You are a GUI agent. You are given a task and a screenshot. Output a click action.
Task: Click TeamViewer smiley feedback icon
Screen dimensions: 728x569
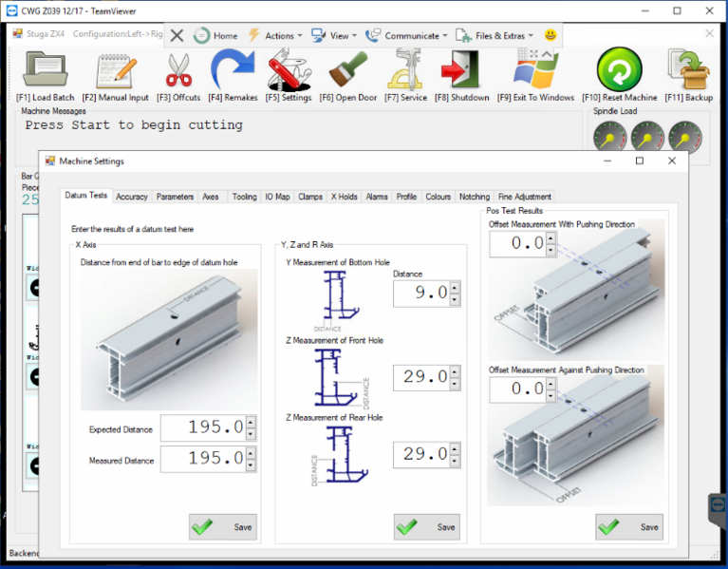pos(551,35)
